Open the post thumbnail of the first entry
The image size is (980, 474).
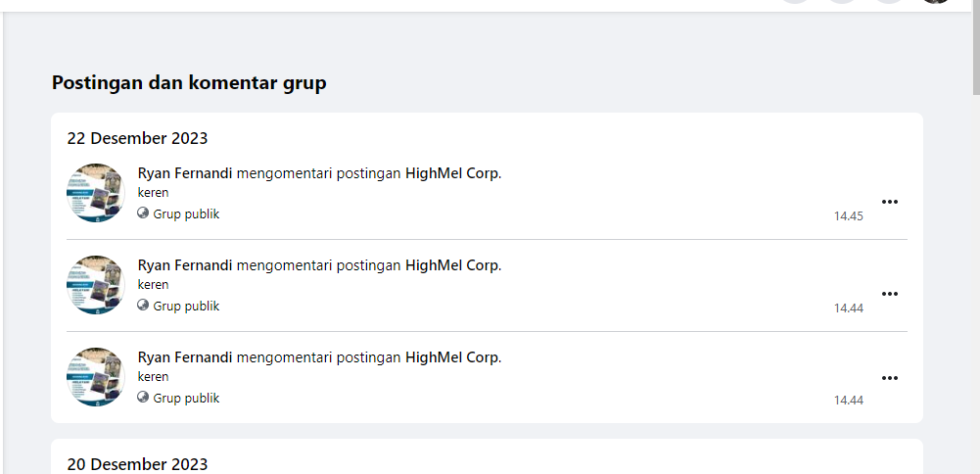tap(96, 193)
